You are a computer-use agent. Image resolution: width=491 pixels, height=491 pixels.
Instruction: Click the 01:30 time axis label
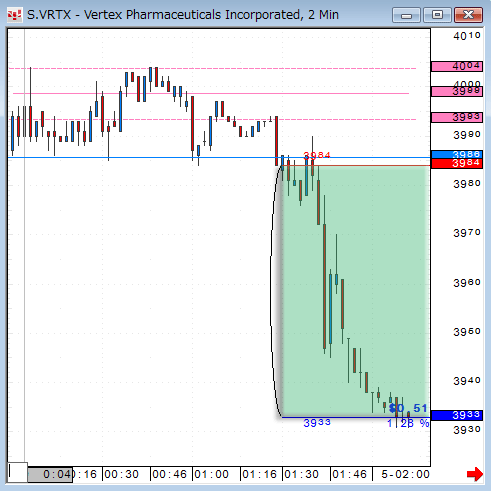tap(301, 474)
